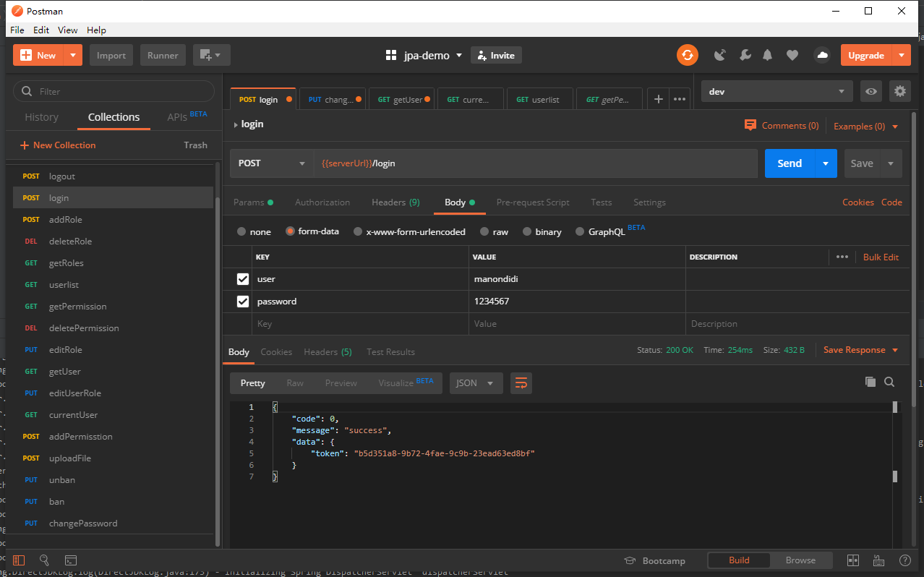Screen dimensions: 924x577
Task: Toggle line wrap icon in response
Action: tap(521, 383)
